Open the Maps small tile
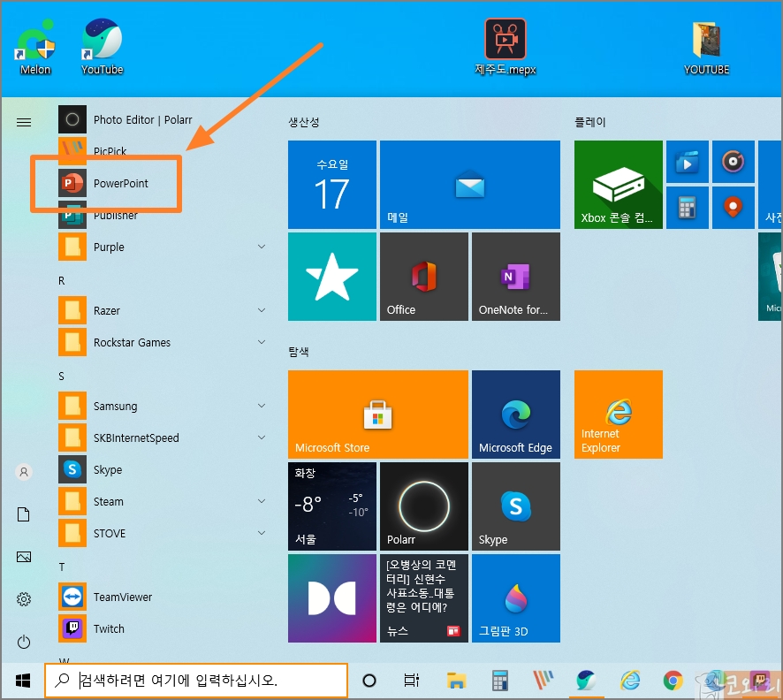Screen dimensions: 783x700 [733, 207]
